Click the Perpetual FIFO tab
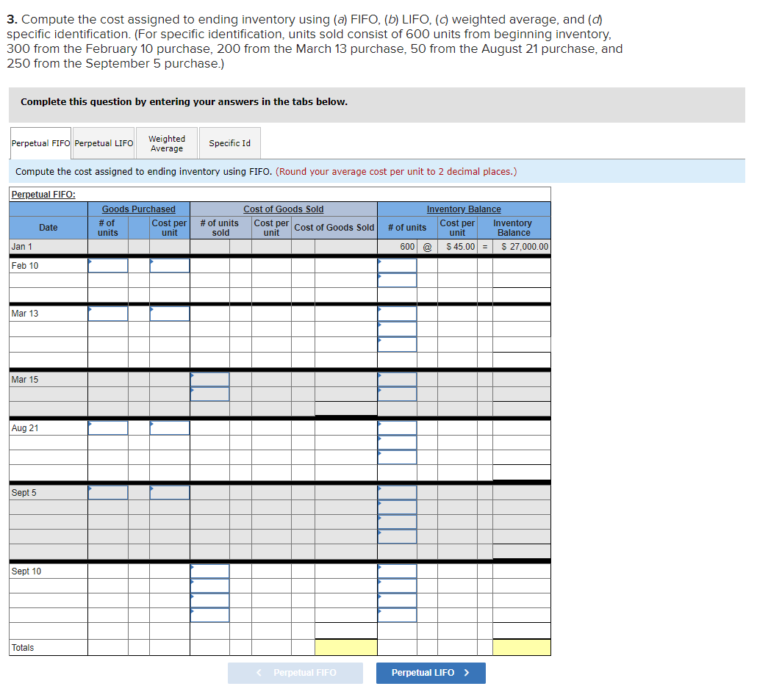 40,142
